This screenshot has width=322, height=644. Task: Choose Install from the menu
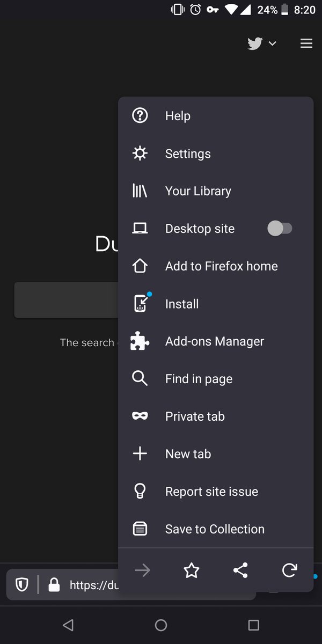[x=216, y=304]
